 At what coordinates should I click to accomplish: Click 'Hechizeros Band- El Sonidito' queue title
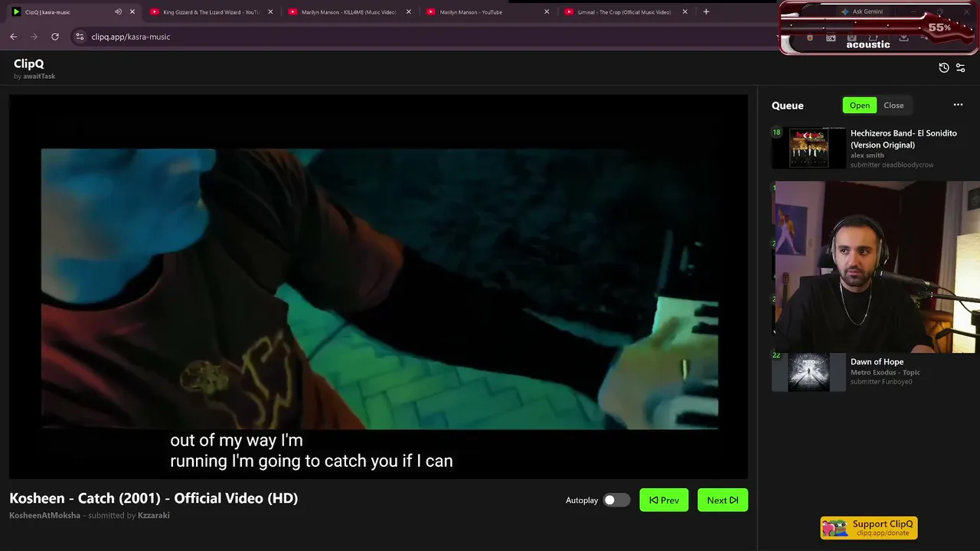coord(903,139)
